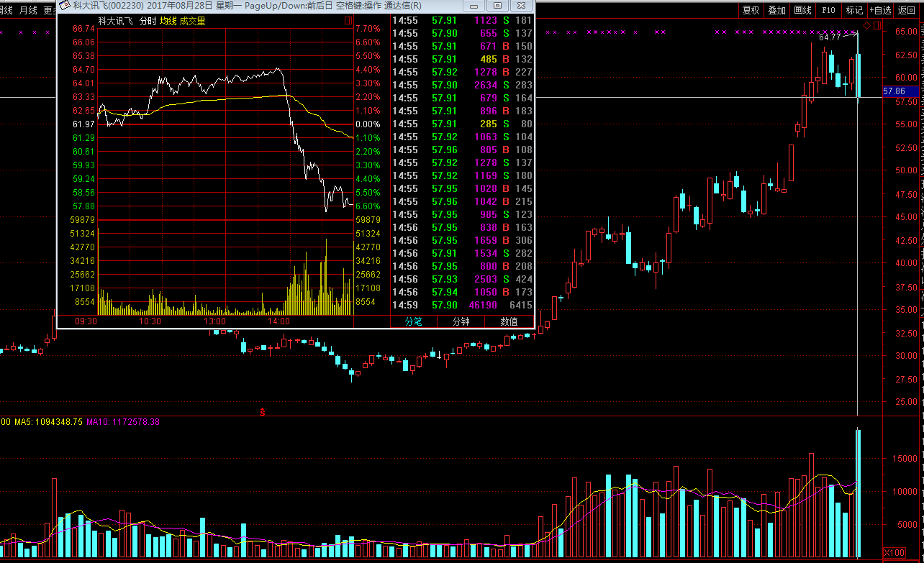Click the 66.74 top price label

(83, 29)
